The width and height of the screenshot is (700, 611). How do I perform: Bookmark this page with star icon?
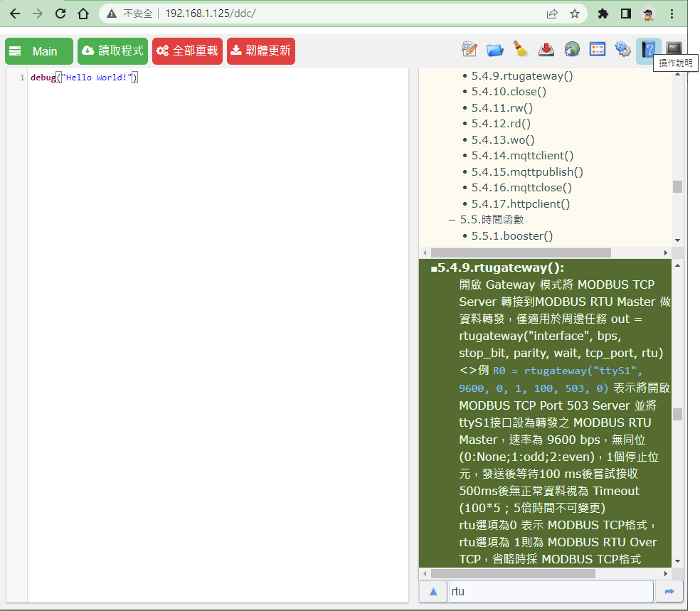point(575,14)
